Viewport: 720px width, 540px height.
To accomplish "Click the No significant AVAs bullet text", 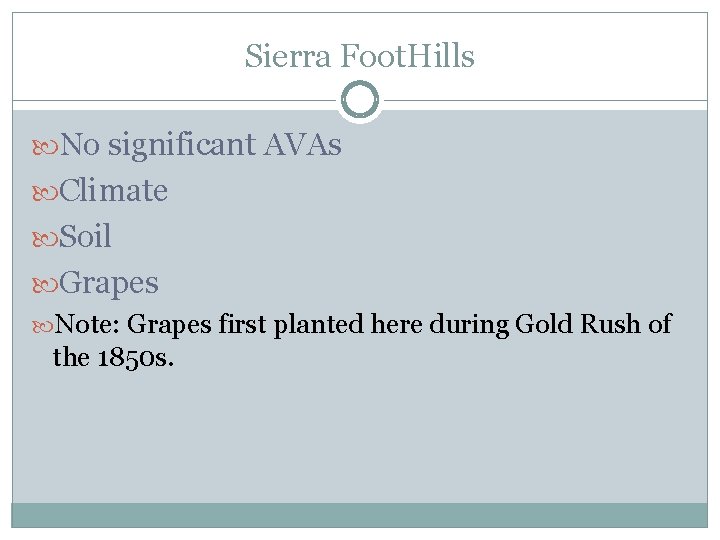I will pyautogui.click(x=201, y=145).
